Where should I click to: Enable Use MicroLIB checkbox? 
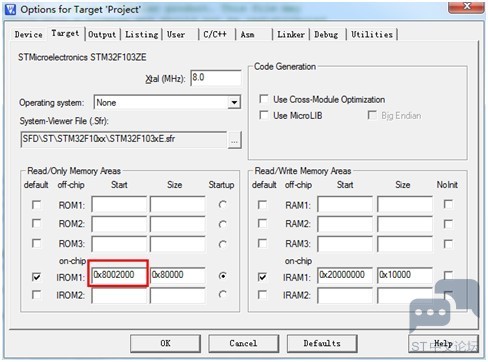(x=264, y=115)
